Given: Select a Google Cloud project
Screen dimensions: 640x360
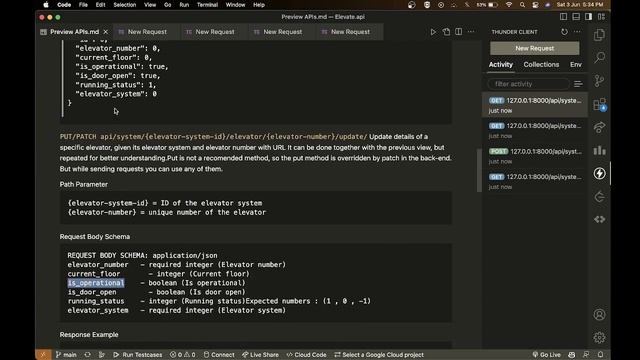Looking at the screenshot, I should pyautogui.click(x=379, y=355).
